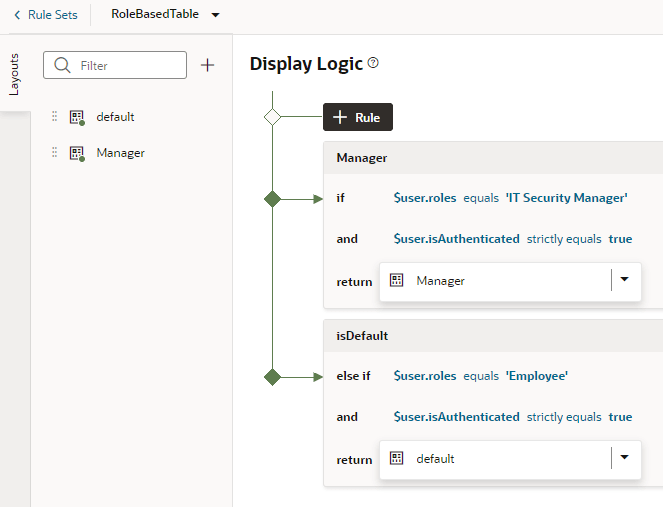Click the Manager rule diamond node
This screenshot has width=663, height=507.
pos(271,199)
